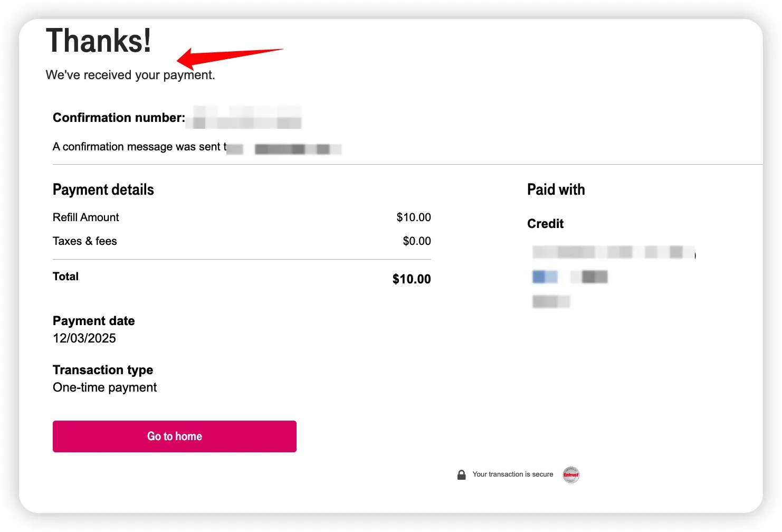782x532 pixels.
Task: Click the padlock secure transaction icon
Action: coord(461,474)
